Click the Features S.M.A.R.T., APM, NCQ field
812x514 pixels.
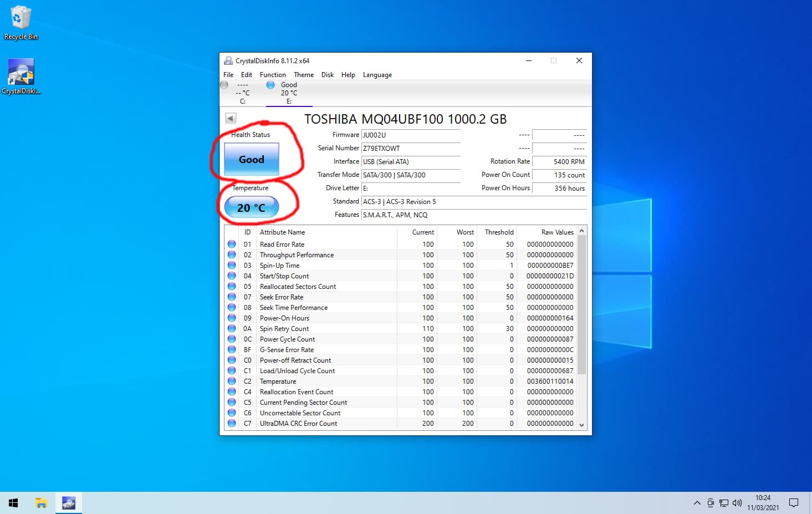click(x=474, y=215)
